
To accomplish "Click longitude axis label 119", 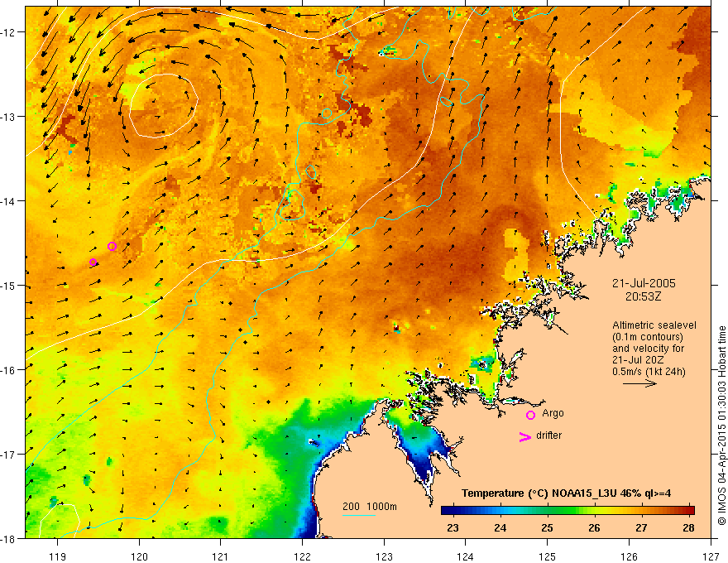I will click(58, 556).
